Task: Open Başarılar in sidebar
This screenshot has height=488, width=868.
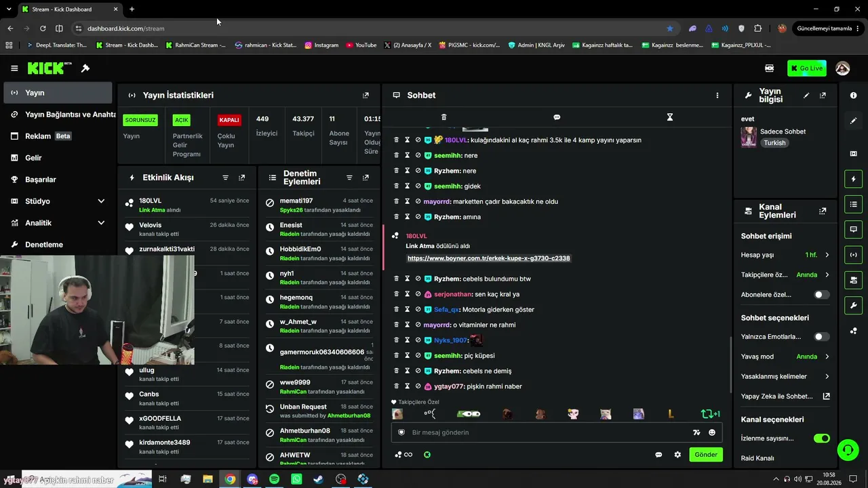Action: pos(57,180)
